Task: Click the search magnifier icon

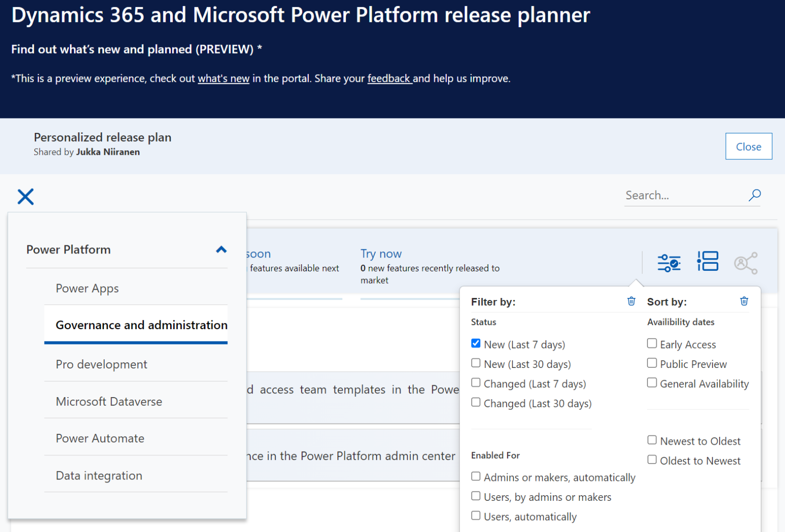Action: tap(754, 195)
